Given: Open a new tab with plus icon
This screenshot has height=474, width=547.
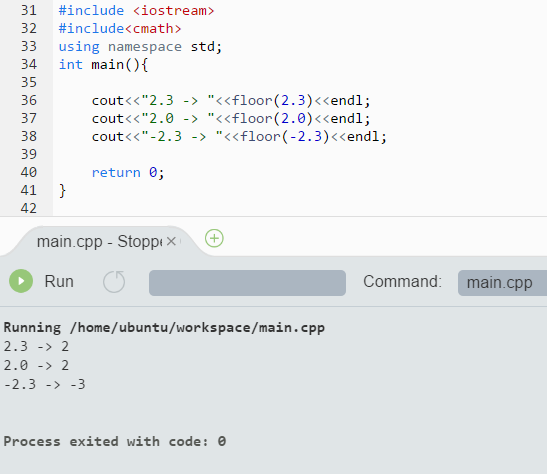Looking at the screenshot, I should point(214,239).
